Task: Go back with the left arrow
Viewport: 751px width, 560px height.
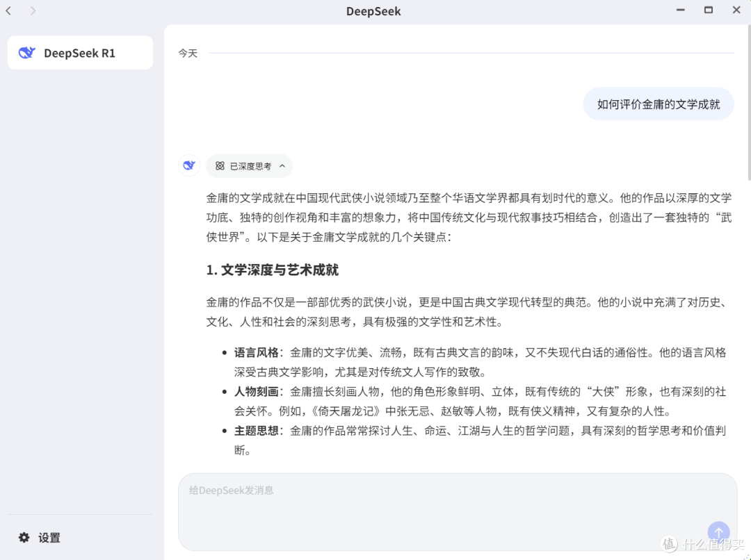Action: pyautogui.click(x=8, y=10)
